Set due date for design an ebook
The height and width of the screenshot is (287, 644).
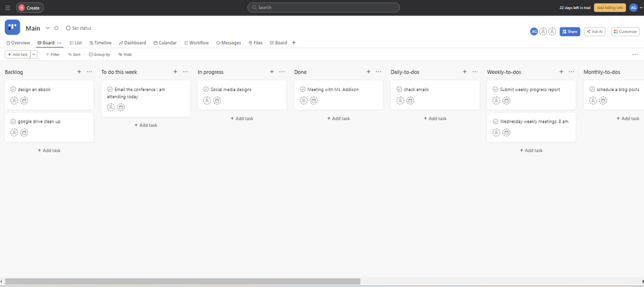tap(24, 100)
